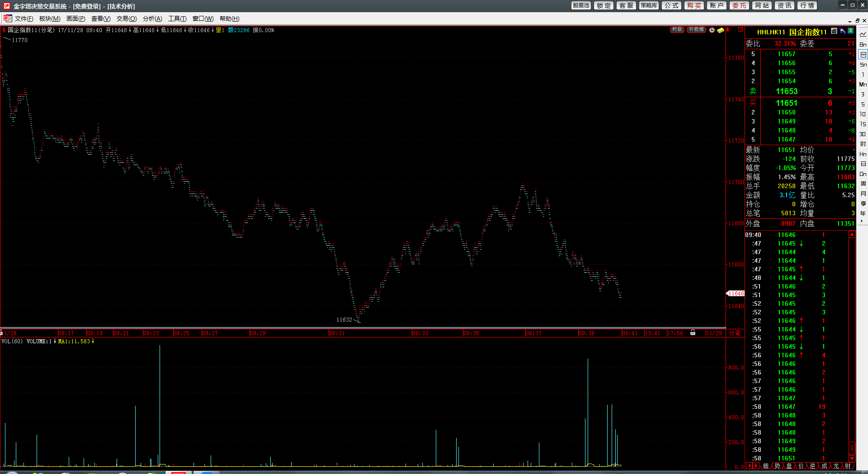Select the Hn period in sidebar
This screenshot has width=868, height=474.
[x=863, y=154]
